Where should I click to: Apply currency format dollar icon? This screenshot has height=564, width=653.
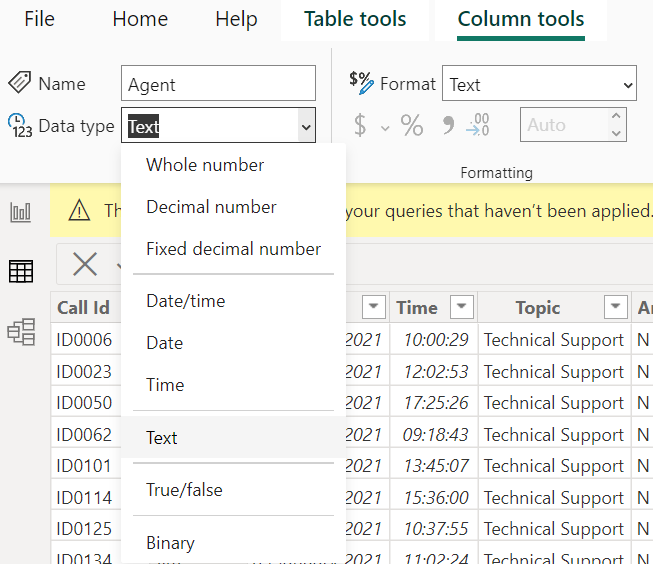[360, 125]
